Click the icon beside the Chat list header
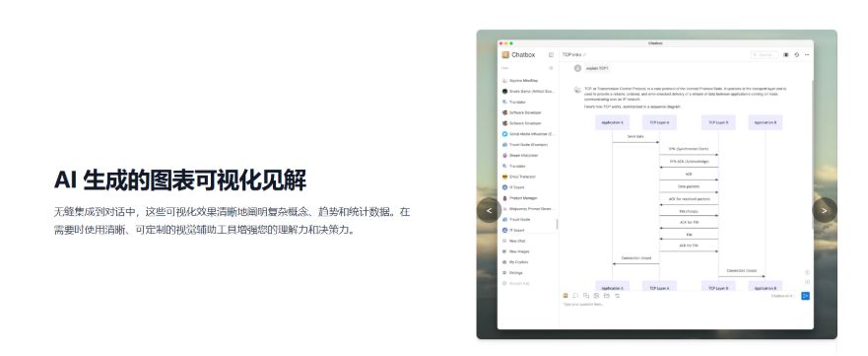868x356 pixels. pos(551,68)
